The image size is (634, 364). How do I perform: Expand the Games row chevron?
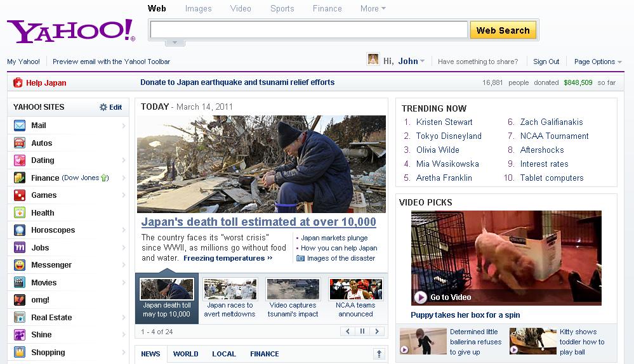click(124, 195)
